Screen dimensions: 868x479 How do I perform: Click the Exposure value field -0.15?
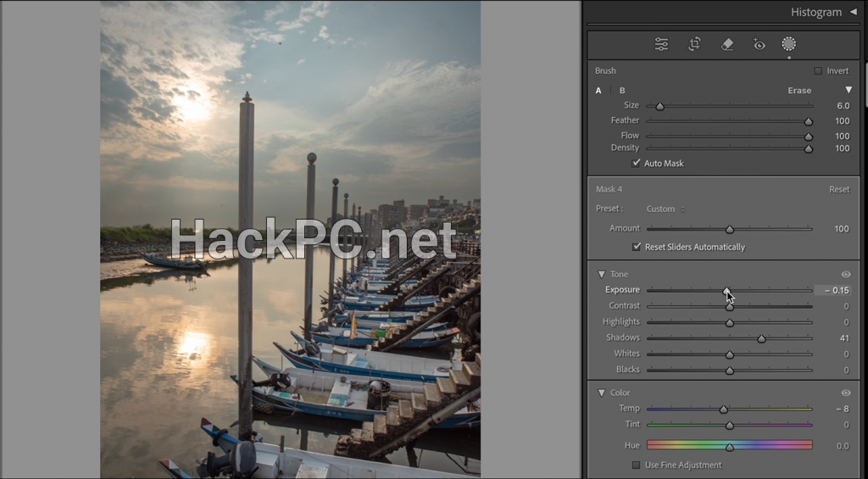coord(832,290)
